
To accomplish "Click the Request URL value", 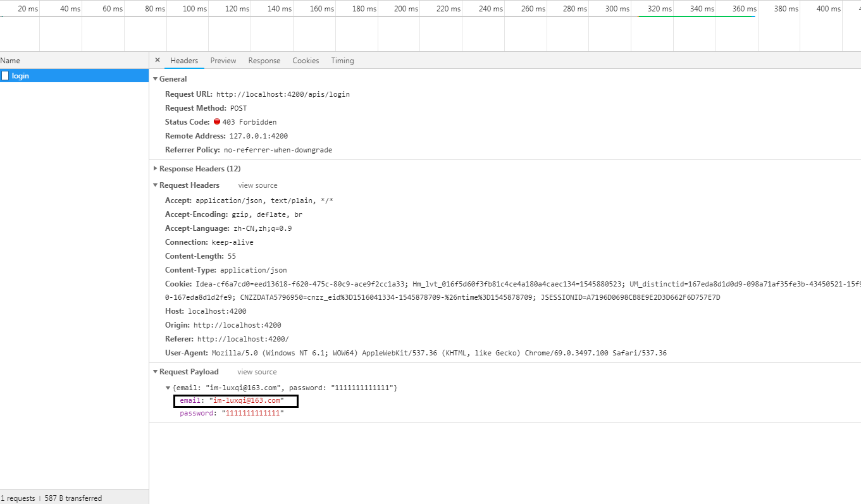I will point(283,94).
